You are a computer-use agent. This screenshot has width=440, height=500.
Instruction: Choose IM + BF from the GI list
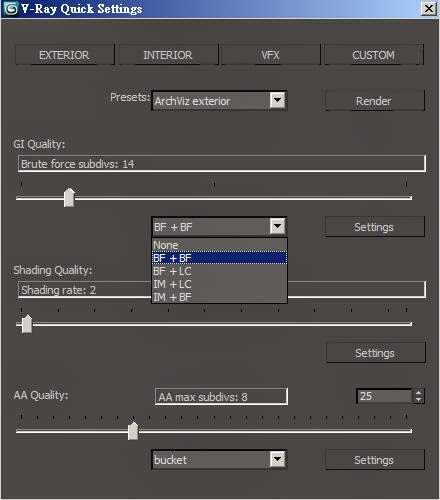pyautogui.click(x=219, y=297)
